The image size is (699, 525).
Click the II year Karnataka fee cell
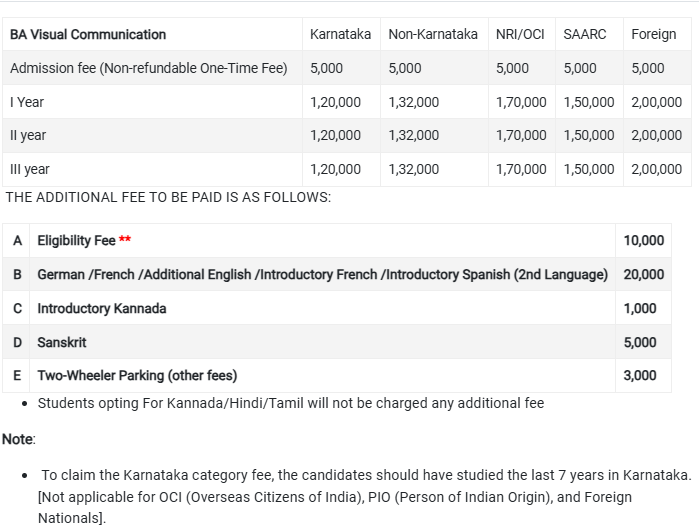click(x=336, y=135)
